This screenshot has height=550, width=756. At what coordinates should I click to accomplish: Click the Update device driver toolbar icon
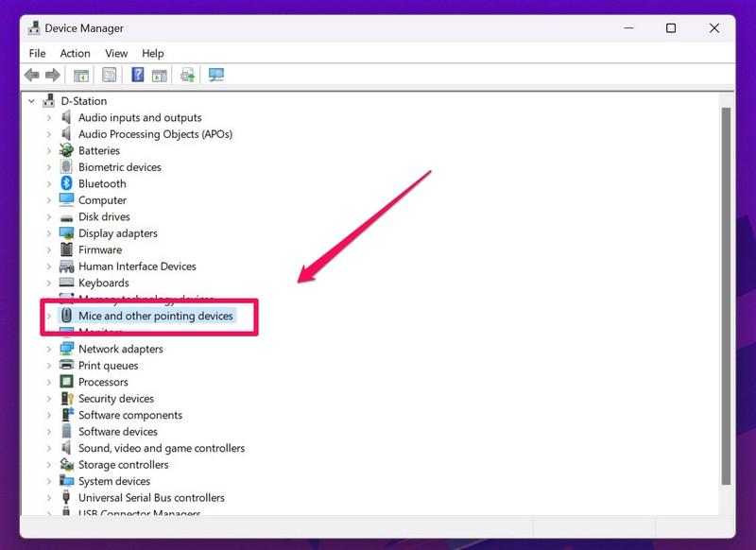click(188, 76)
